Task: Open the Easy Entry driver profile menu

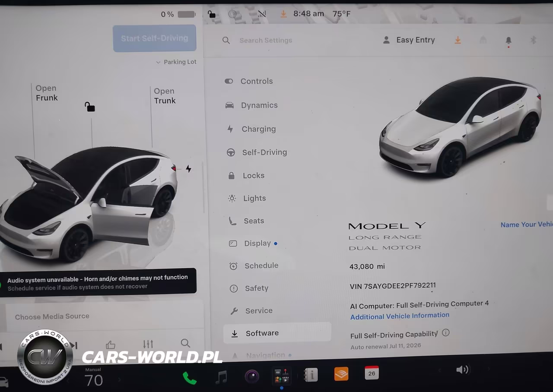Action: pos(409,40)
